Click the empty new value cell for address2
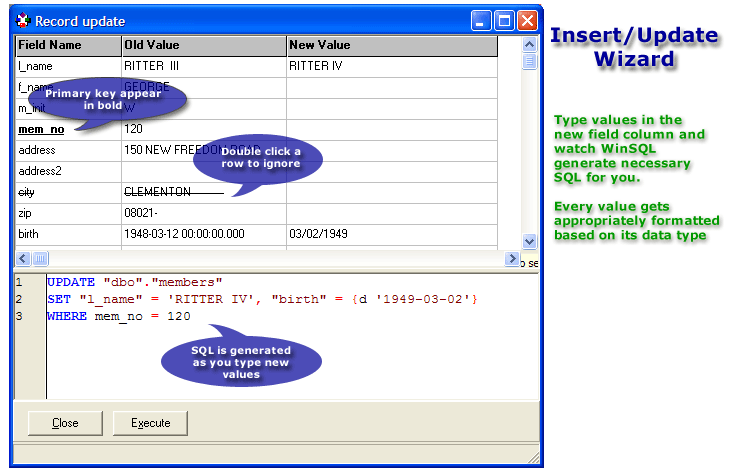 click(392, 172)
